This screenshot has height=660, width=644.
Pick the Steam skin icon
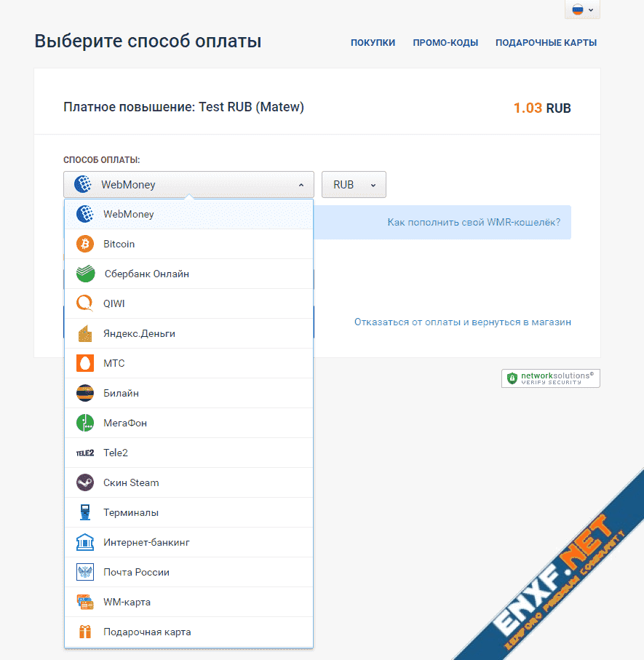click(85, 482)
